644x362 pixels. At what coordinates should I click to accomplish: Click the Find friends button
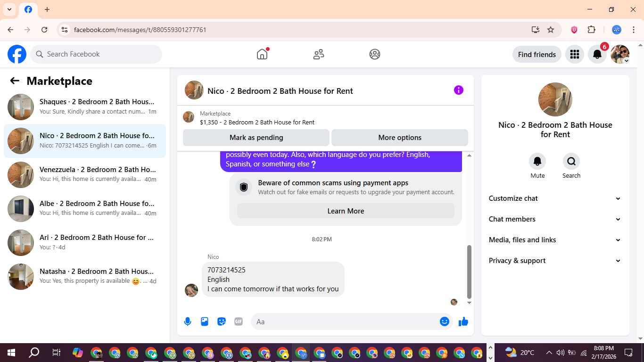(537, 54)
